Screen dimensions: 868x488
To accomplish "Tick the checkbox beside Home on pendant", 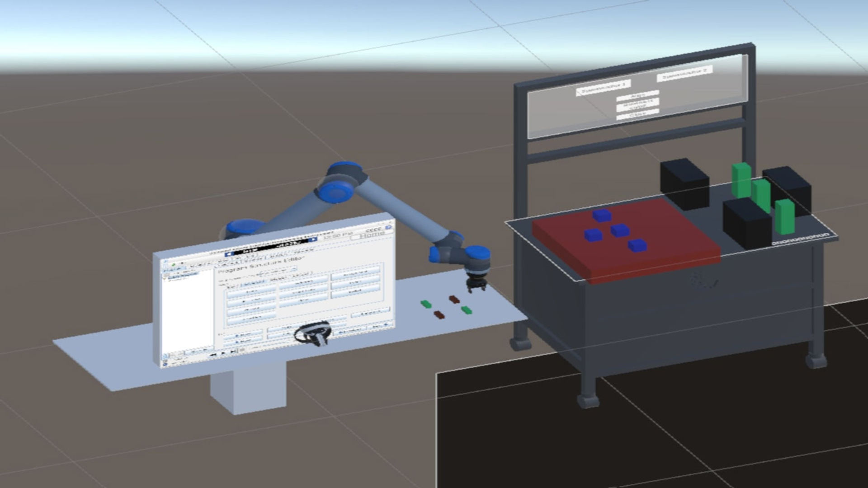I will tap(355, 238).
